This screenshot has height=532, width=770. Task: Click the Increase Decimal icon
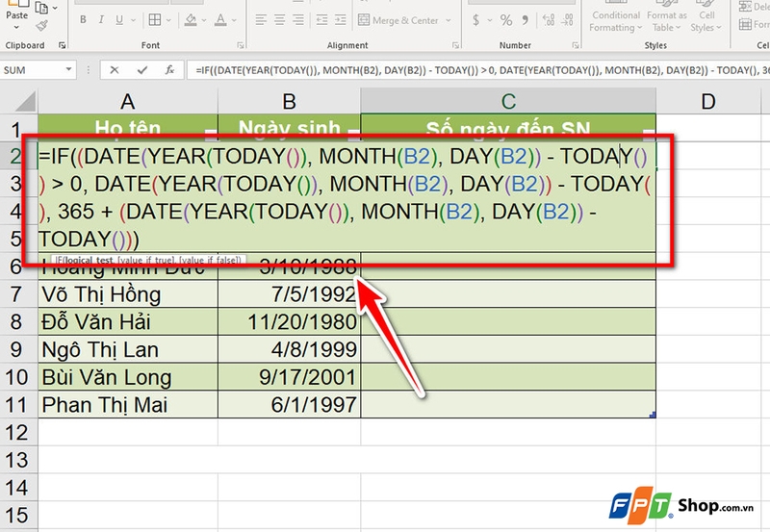pyautogui.click(x=549, y=19)
